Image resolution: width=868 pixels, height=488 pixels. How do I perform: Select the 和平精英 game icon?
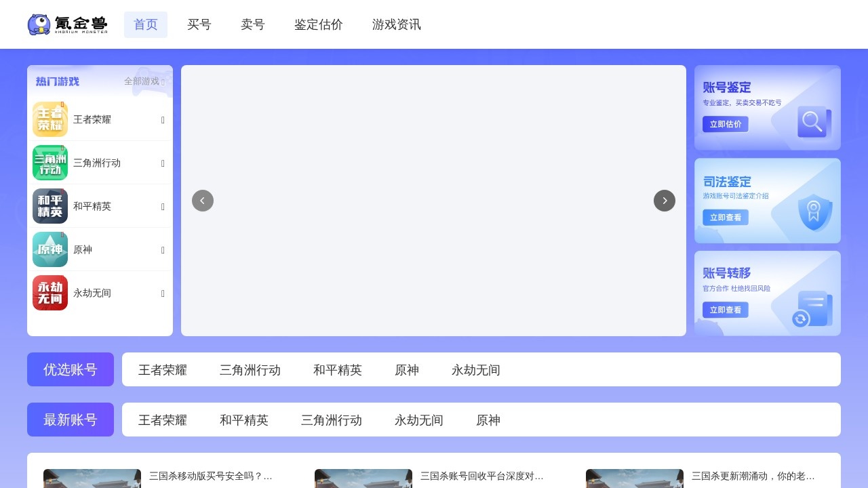50,206
